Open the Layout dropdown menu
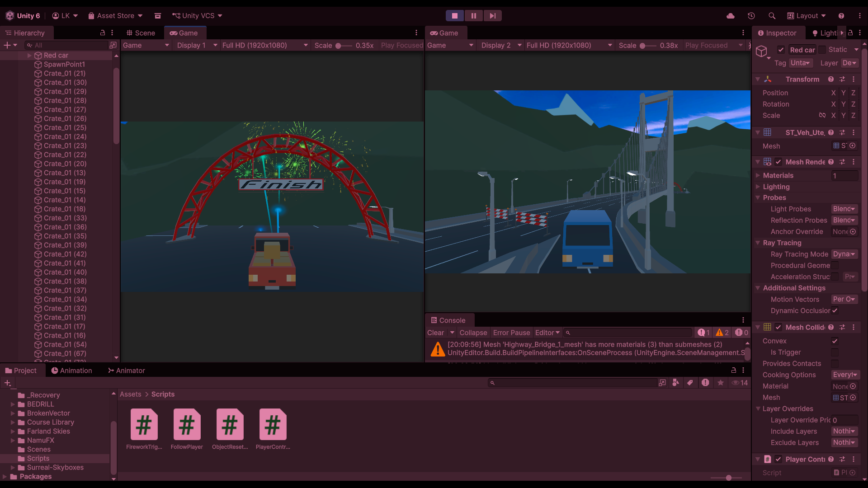This screenshot has width=868, height=488. (807, 16)
